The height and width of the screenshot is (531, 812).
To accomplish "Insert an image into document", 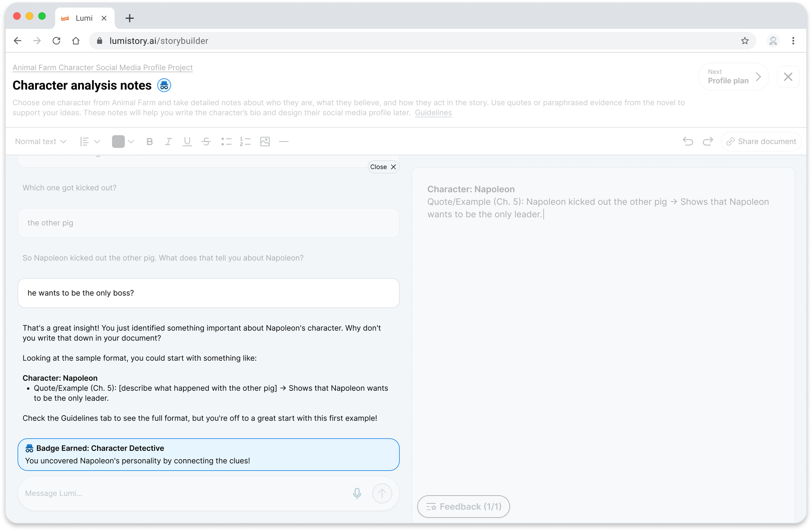I will click(265, 142).
